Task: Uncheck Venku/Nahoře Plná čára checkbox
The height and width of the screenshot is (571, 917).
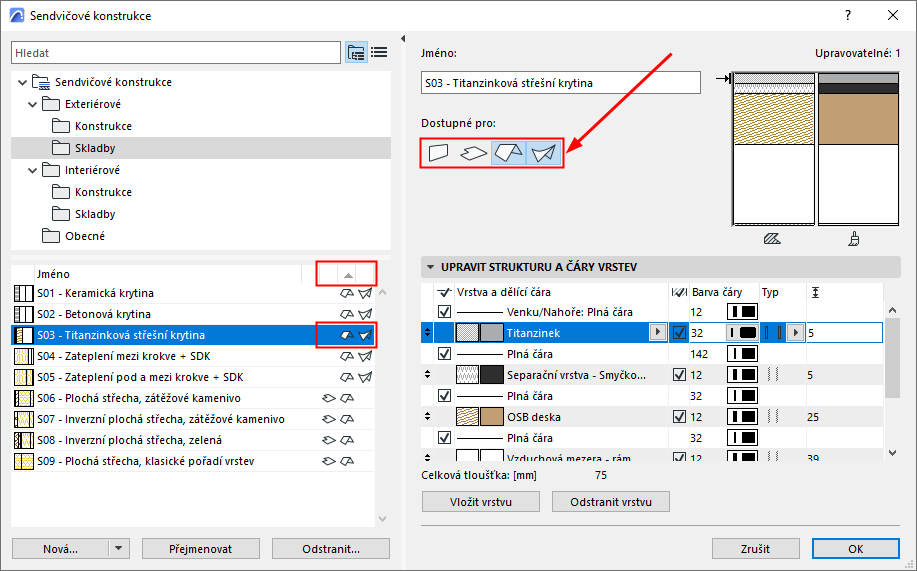Action: tap(444, 312)
